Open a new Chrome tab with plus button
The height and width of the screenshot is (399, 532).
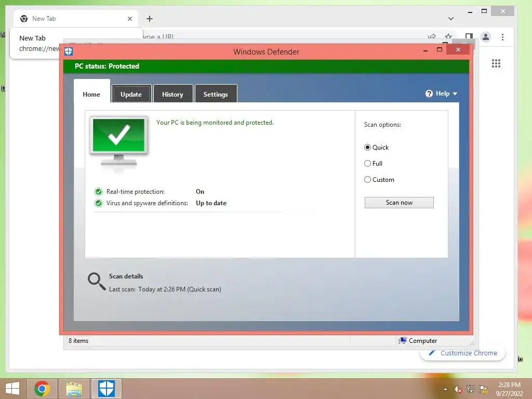pyautogui.click(x=150, y=19)
